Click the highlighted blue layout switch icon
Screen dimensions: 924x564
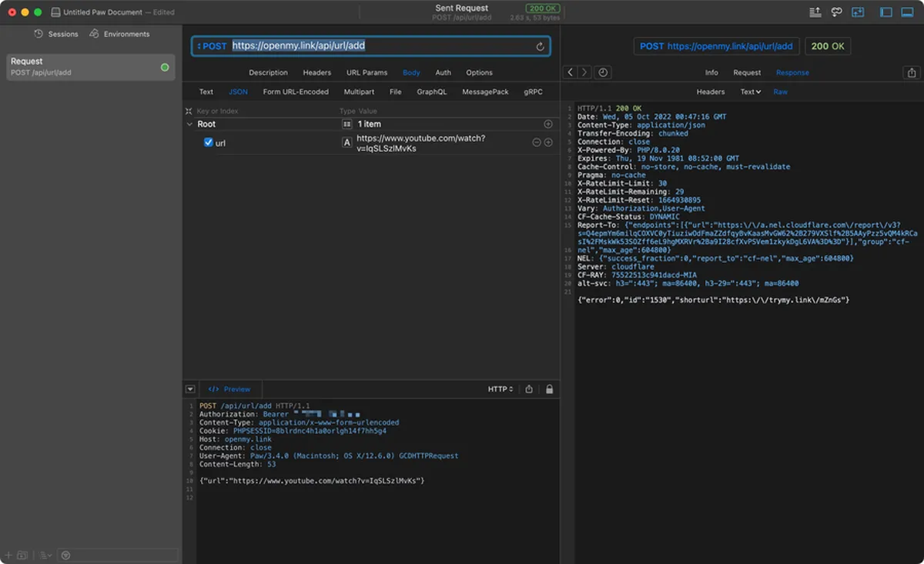pos(858,12)
